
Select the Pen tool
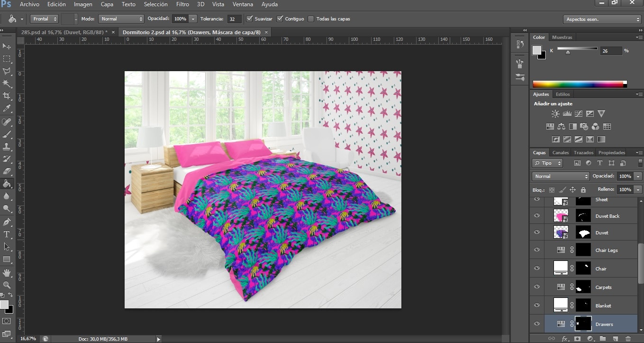[x=7, y=222]
